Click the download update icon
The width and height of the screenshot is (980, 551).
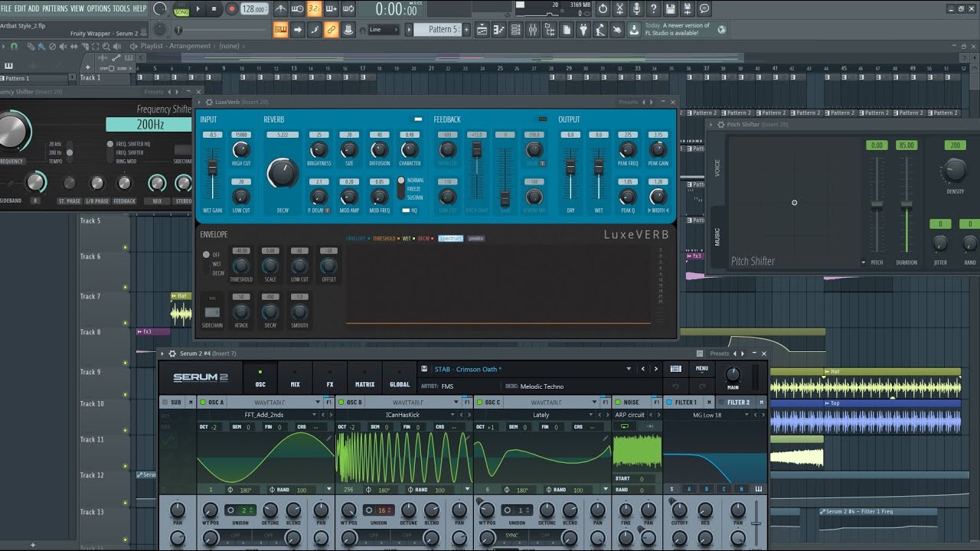[x=634, y=30]
